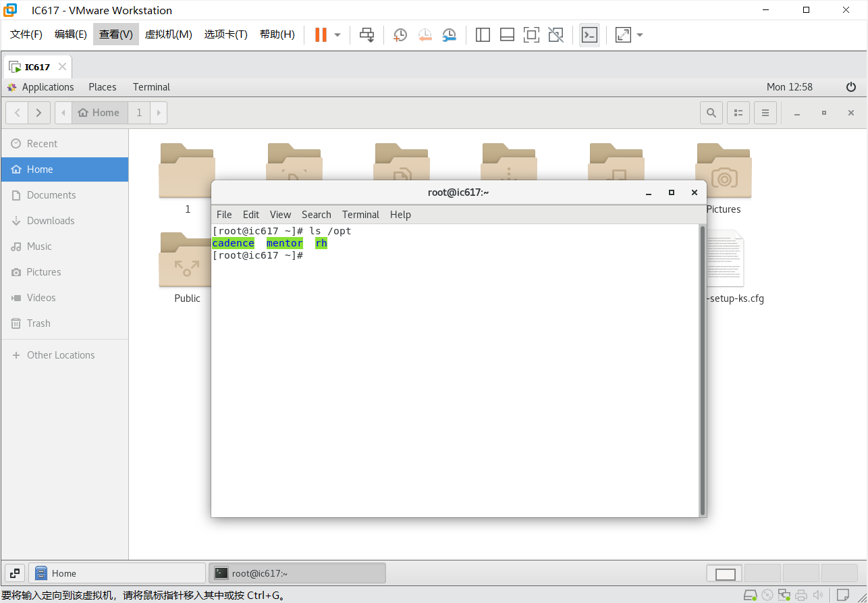This screenshot has width=868, height=603.
Task: Select the IC617 virtual machine tab
Action: [38, 67]
